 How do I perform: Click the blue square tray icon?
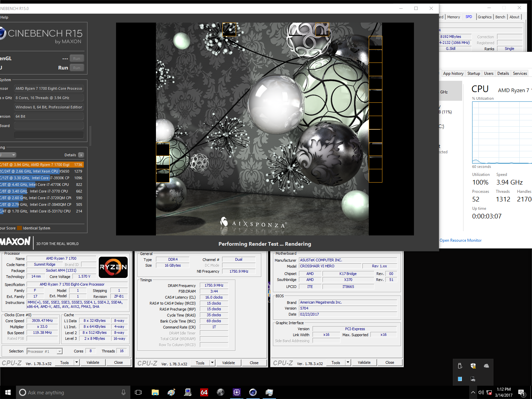460,379
